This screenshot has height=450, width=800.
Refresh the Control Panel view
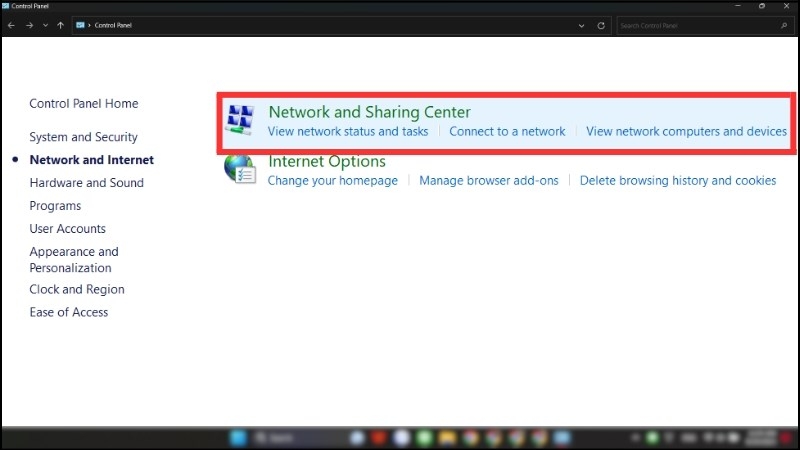(x=601, y=25)
